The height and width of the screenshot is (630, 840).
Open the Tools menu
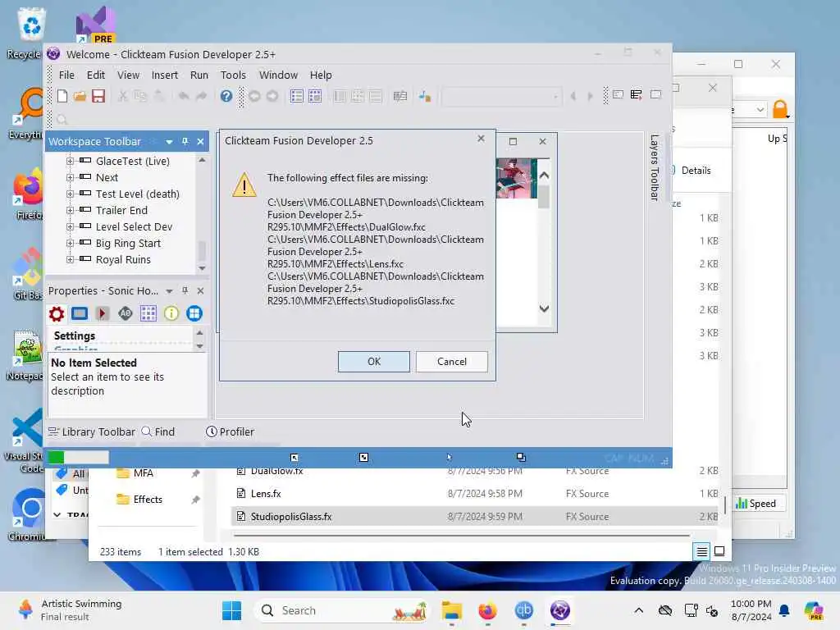pos(233,75)
